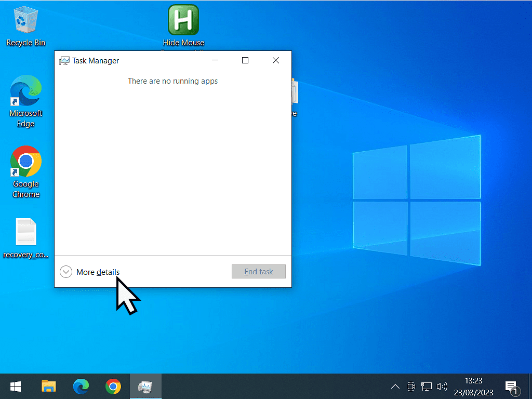The image size is (532, 399).
Task: Open the Windows Start menu
Action: [x=16, y=387]
